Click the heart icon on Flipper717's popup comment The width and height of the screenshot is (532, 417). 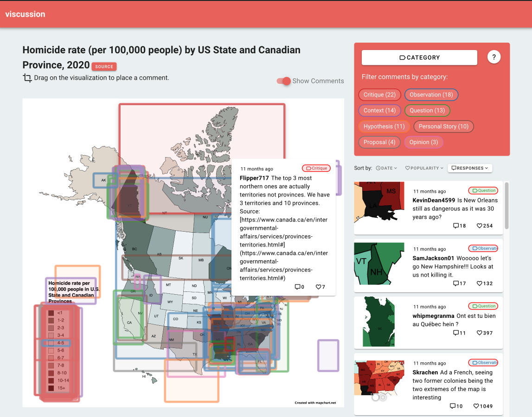318,287
